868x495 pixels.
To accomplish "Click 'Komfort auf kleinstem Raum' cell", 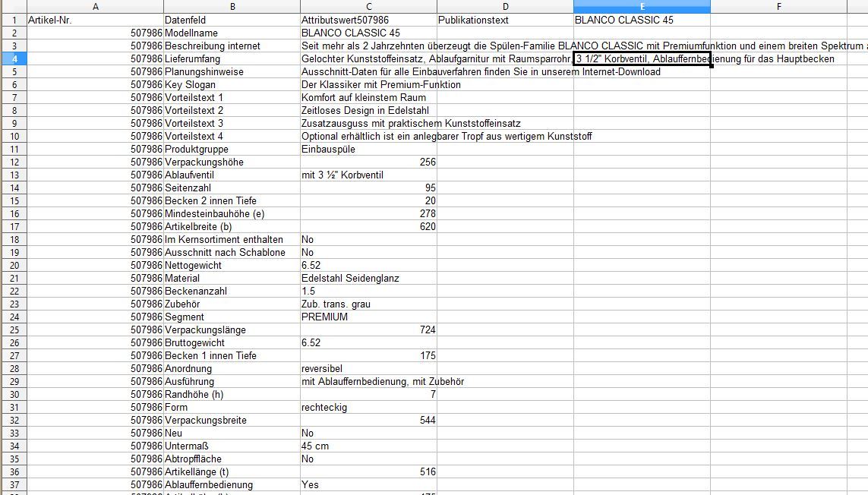I will tap(368, 97).
